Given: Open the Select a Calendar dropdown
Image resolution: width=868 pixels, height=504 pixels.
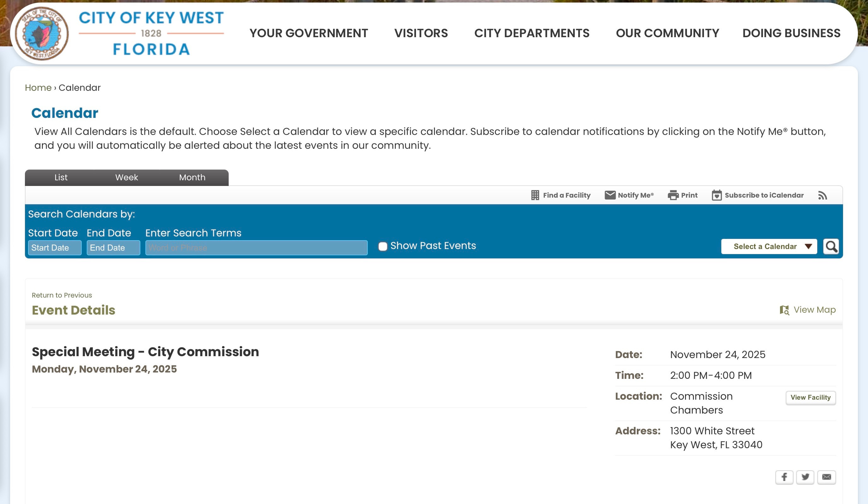Looking at the screenshot, I should (769, 246).
